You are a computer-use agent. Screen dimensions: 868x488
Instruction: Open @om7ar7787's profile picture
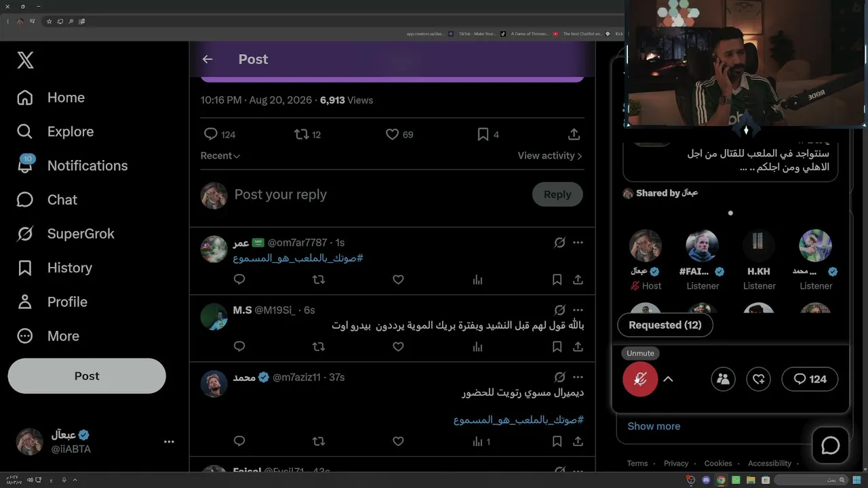(214, 249)
